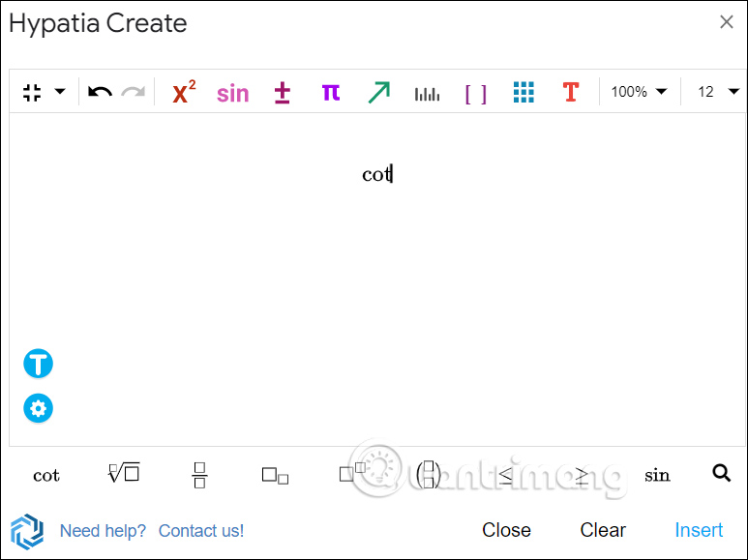Click the equation containing cot
The image size is (748, 560).
(376, 175)
